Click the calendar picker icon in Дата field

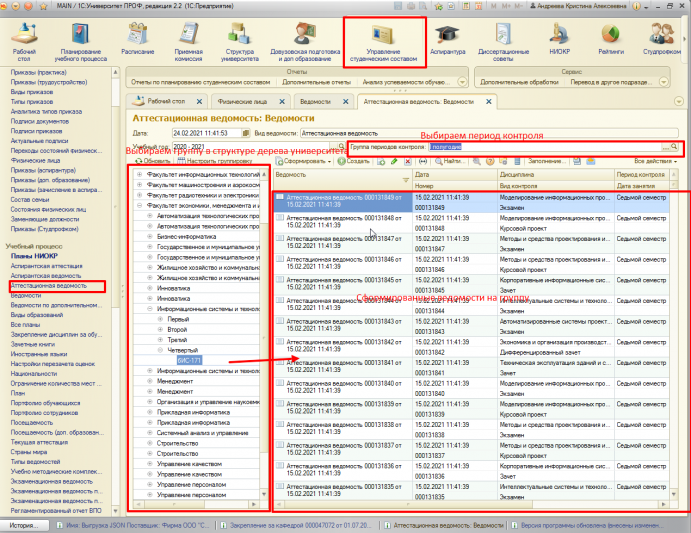[x=245, y=133]
